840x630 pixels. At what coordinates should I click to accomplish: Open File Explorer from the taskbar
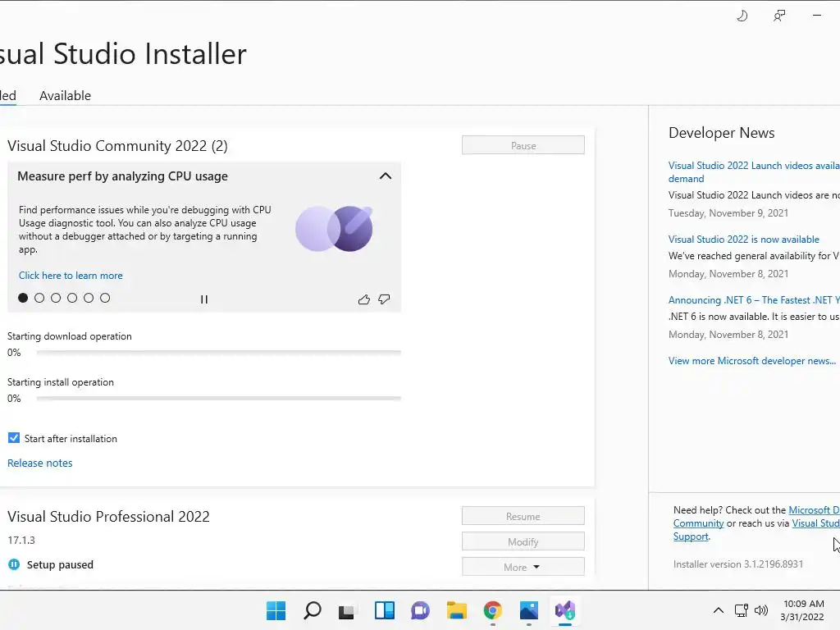[457, 610]
